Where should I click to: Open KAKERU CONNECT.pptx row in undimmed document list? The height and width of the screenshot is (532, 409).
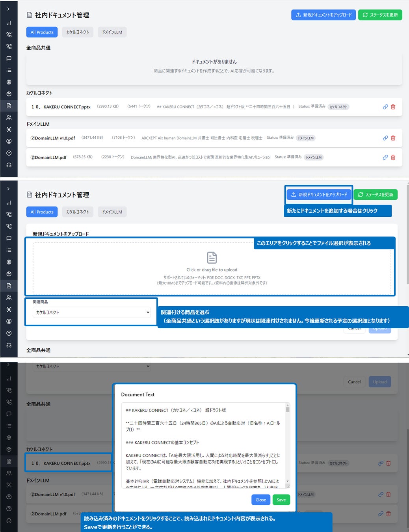(x=214, y=107)
